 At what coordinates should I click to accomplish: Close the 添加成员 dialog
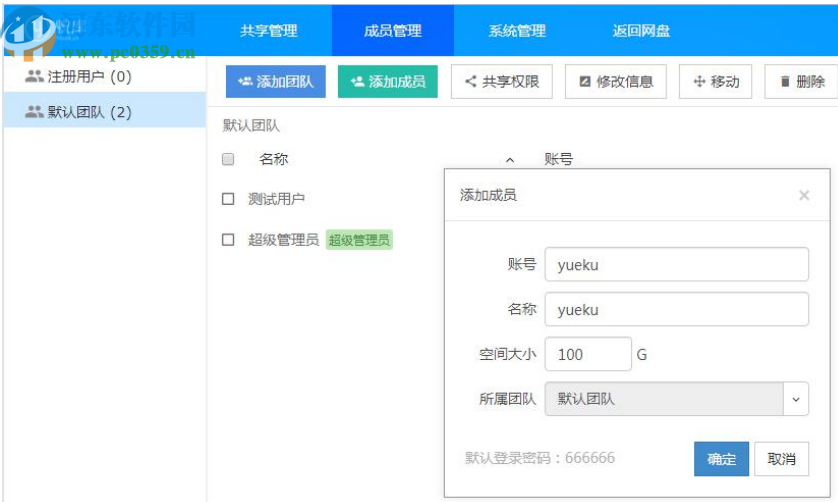point(804,195)
